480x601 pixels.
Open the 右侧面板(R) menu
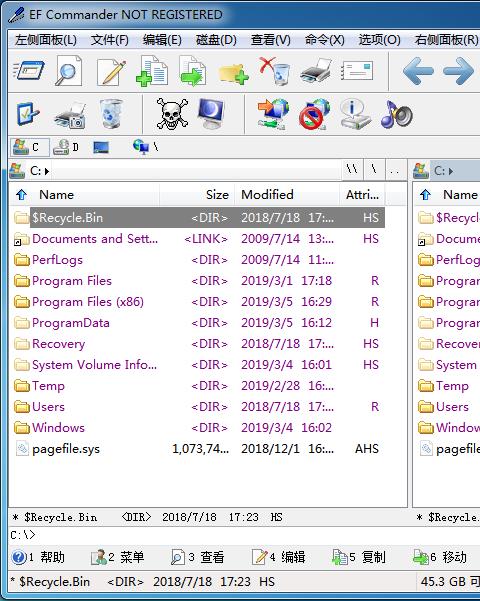446,40
